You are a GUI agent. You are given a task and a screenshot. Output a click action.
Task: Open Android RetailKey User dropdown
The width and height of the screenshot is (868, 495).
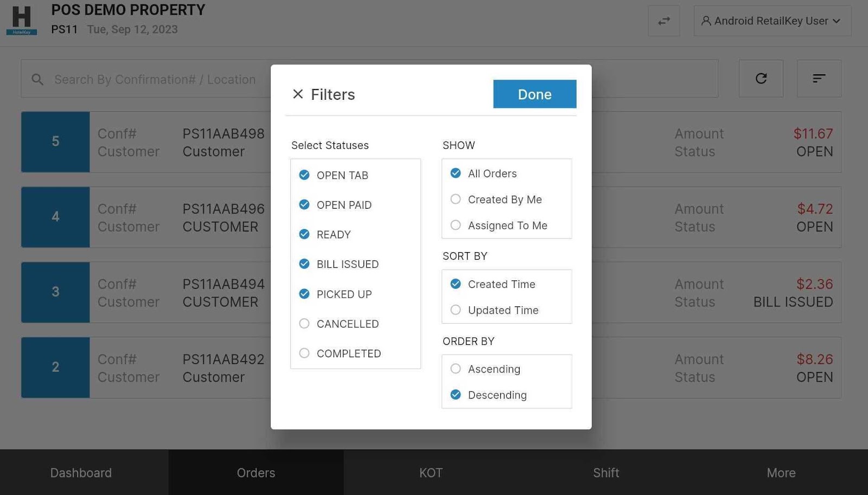(x=772, y=21)
